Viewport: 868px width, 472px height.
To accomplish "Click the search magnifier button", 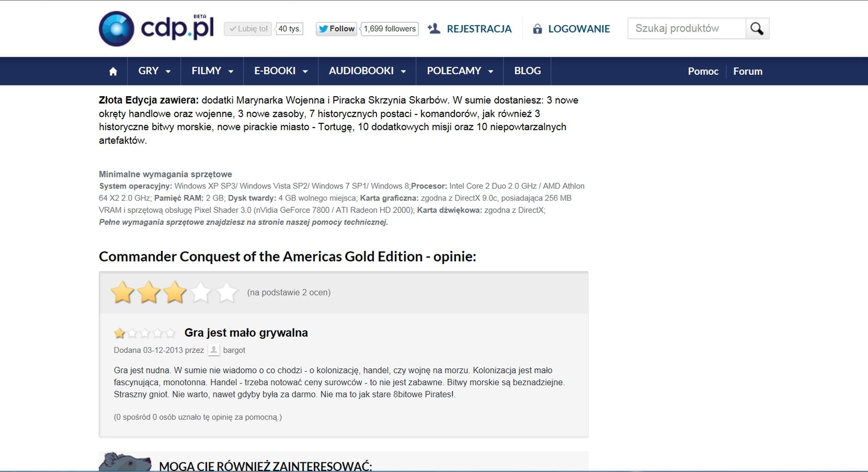I will pyautogui.click(x=757, y=29).
